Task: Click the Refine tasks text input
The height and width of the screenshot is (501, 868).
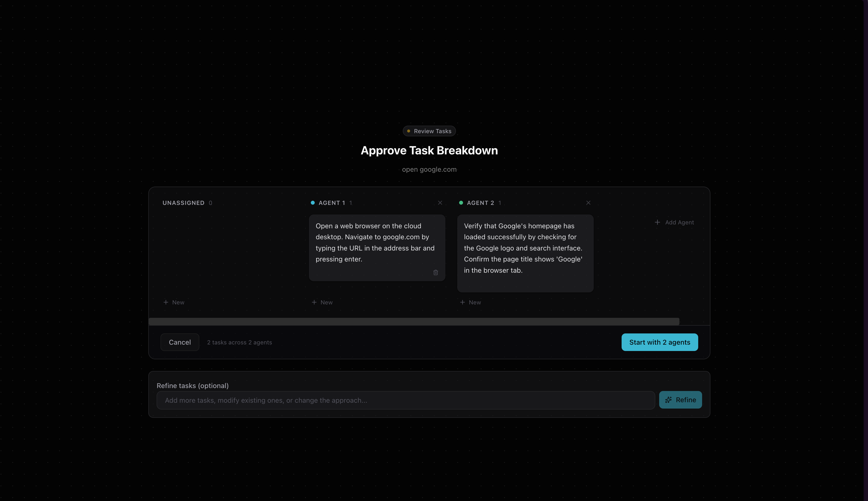Action: coord(405,400)
